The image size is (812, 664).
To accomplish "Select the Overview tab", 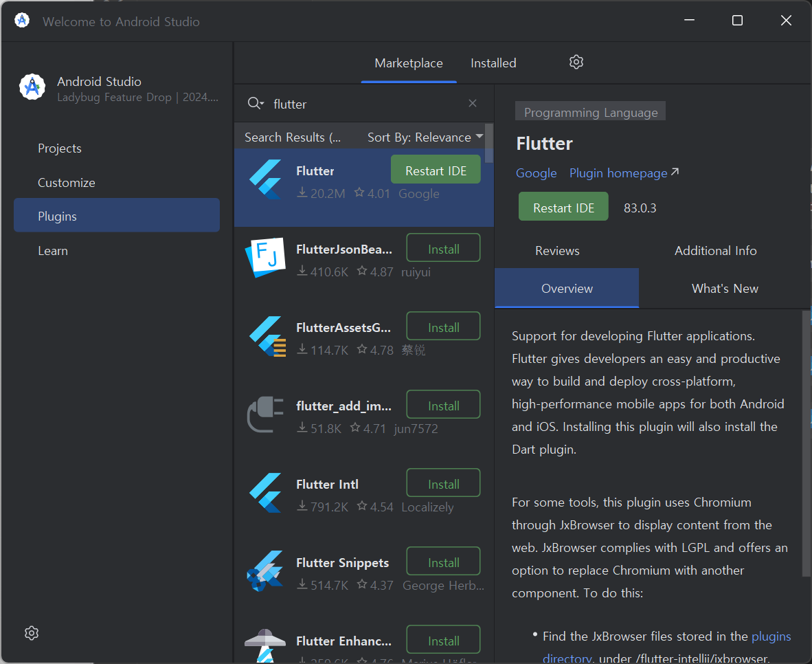I will [567, 288].
